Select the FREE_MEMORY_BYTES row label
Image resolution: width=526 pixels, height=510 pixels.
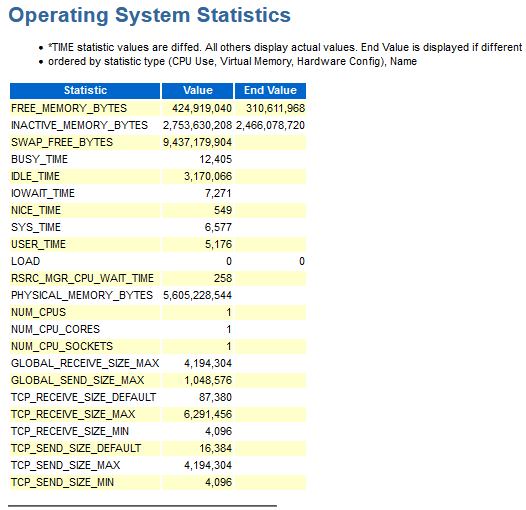(69, 108)
